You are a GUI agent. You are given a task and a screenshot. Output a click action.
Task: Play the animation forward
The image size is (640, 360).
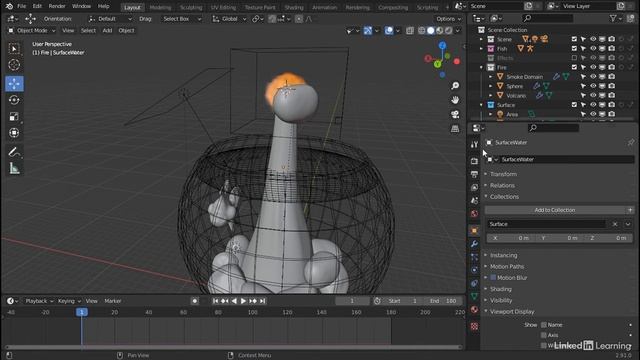[243, 301]
